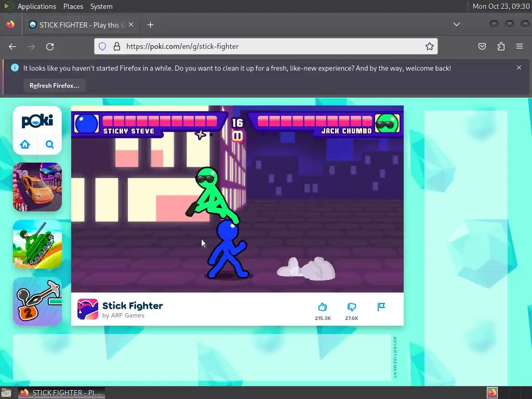The width and height of the screenshot is (532, 399).
Task: Click the 215.3K likes count
Action: (323, 318)
